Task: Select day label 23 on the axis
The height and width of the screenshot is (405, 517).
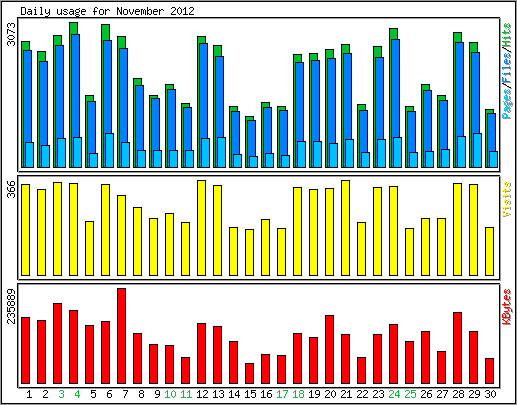Action: point(378,394)
